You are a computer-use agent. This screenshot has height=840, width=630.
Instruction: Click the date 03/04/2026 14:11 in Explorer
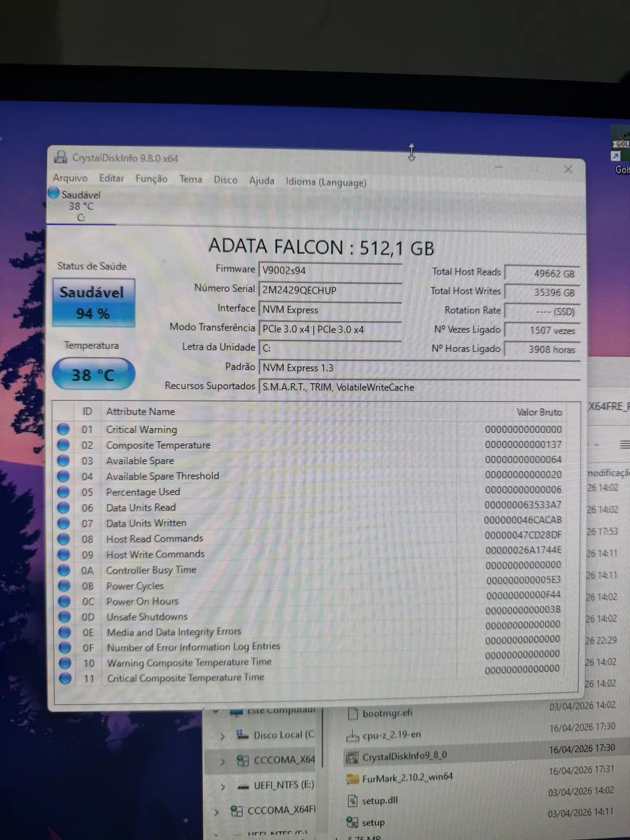[x=581, y=812]
